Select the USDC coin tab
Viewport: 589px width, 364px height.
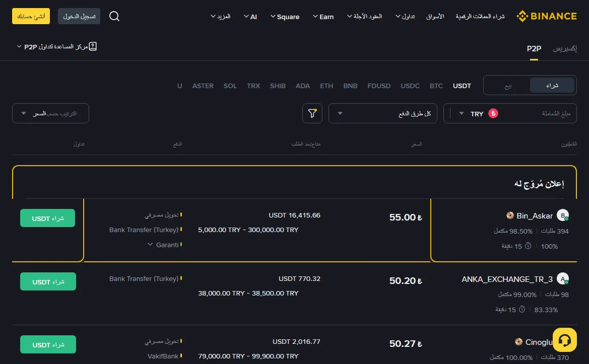point(410,86)
